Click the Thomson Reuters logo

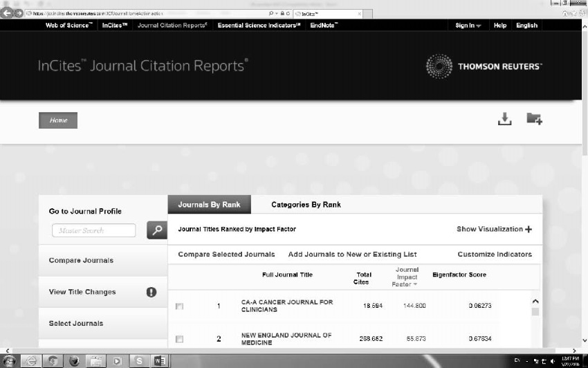point(484,66)
